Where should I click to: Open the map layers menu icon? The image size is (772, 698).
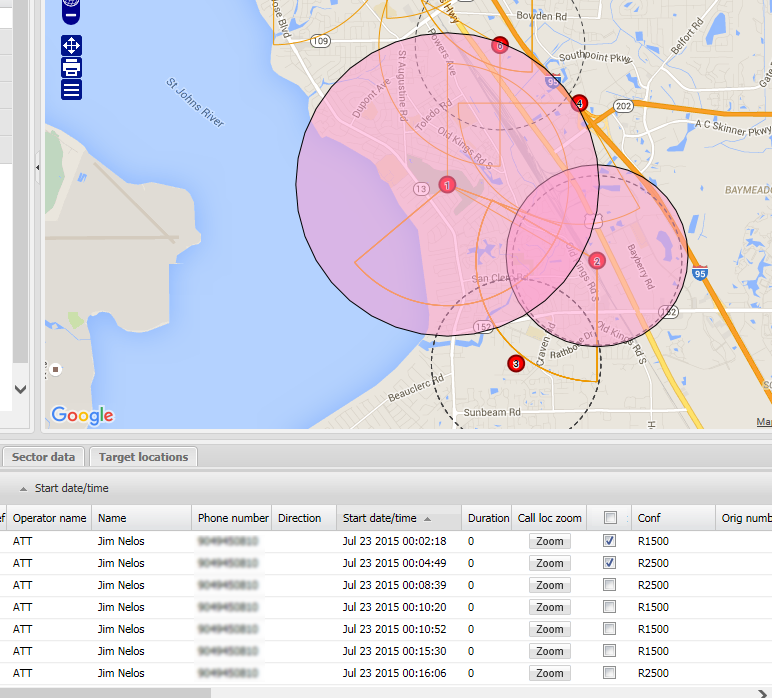click(x=71, y=90)
